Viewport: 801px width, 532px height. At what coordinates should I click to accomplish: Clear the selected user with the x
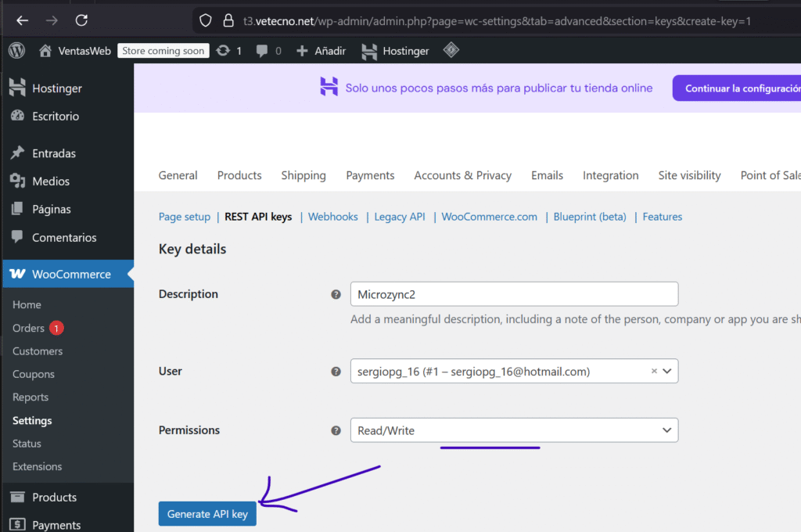(x=654, y=372)
